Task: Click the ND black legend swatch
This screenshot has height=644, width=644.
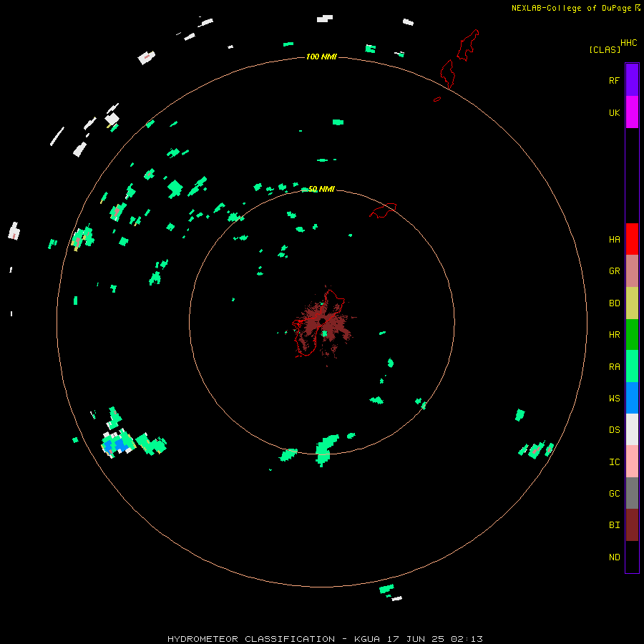Action: (x=632, y=557)
